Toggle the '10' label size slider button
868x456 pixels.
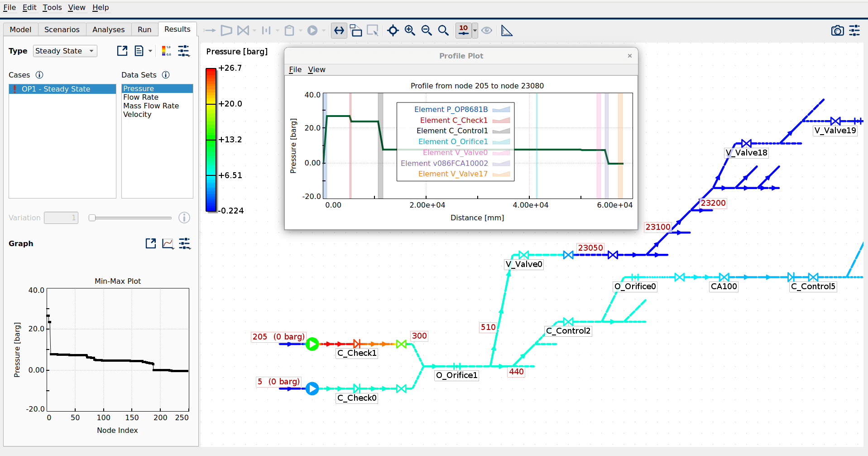click(x=463, y=30)
